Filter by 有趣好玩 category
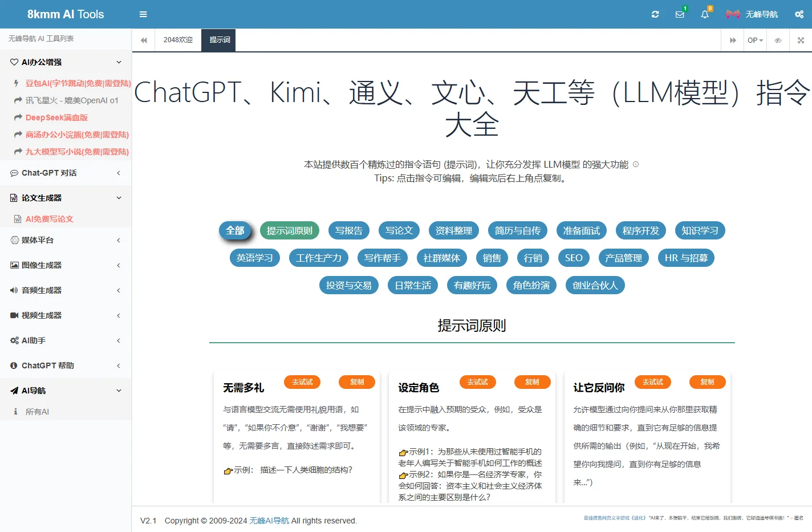812x532 pixels. click(x=472, y=285)
